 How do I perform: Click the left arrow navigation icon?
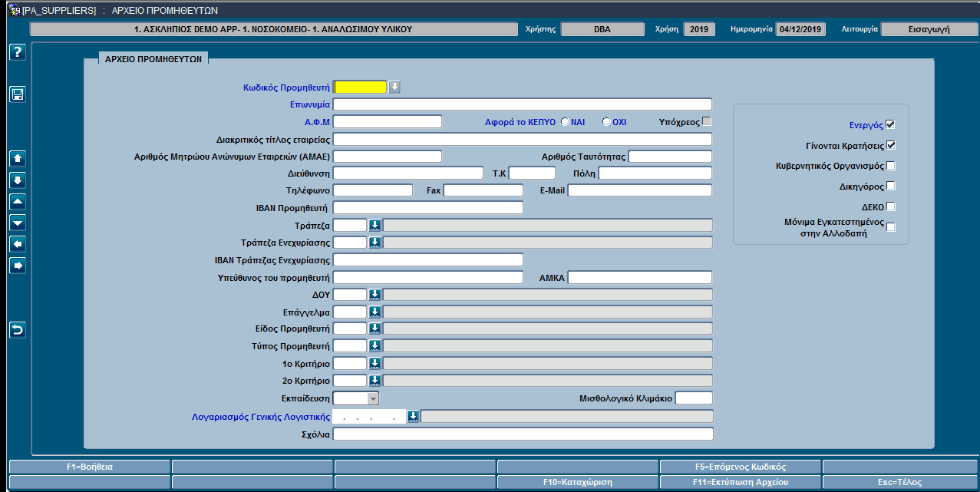pyautogui.click(x=18, y=244)
